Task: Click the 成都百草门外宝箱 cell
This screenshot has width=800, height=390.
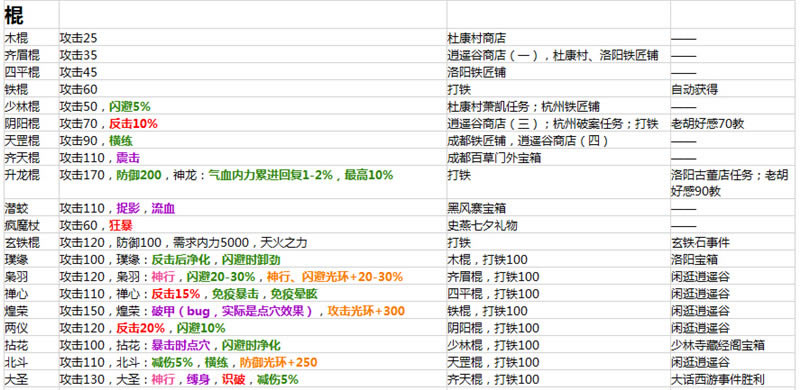Action: (x=559, y=158)
